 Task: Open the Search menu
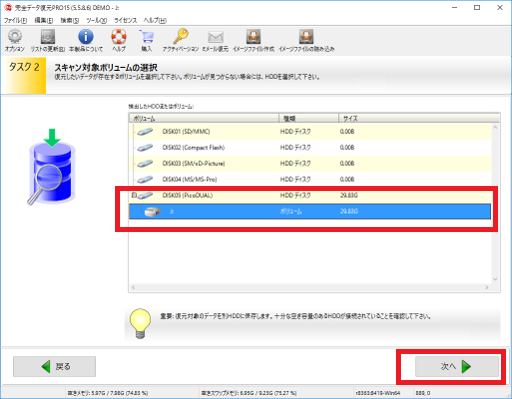70,20
